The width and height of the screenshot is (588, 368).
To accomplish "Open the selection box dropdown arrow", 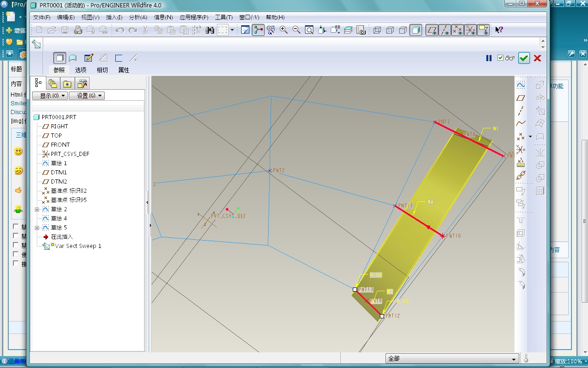I will click(232, 30).
